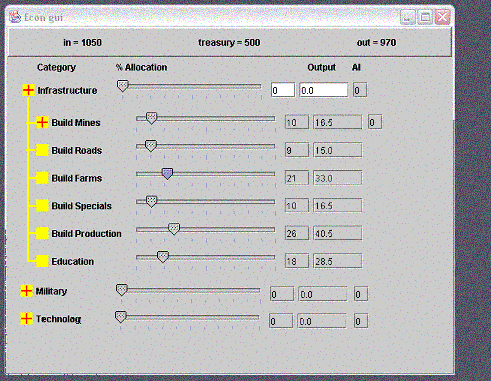Viewport: 491px width, 381px height.
Task: Click the Build Roads output field 15.0
Action: (x=337, y=150)
